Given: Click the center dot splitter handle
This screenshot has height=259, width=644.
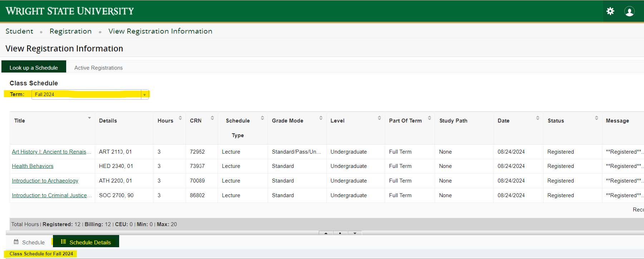Looking at the screenshot, I should point(340,233).
